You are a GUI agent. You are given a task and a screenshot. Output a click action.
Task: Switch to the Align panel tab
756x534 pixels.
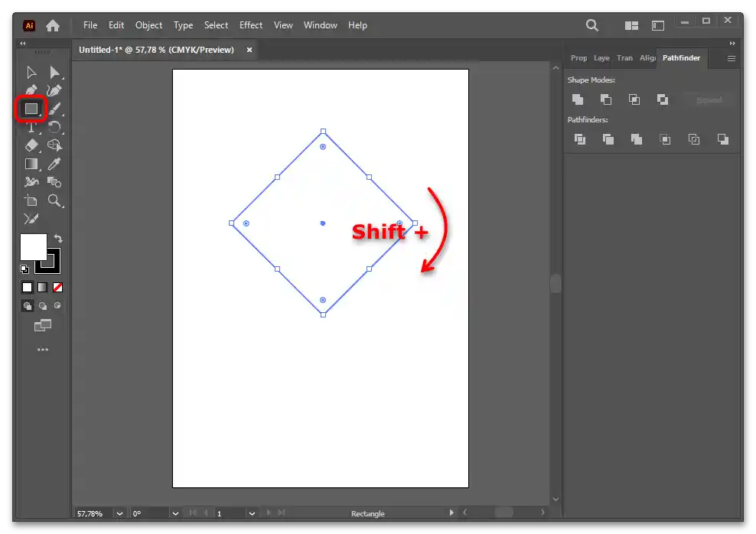coord(647,58)
